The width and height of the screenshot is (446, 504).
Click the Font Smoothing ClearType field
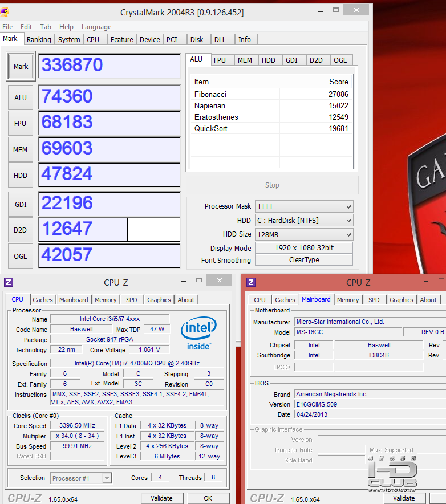point(304,260)
